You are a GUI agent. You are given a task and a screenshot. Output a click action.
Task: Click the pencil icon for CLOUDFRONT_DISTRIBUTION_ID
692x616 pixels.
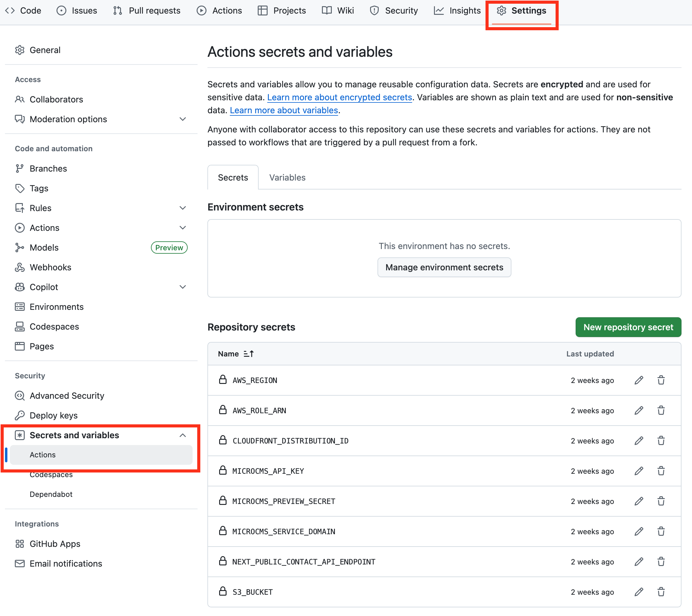tap(639, 441)
